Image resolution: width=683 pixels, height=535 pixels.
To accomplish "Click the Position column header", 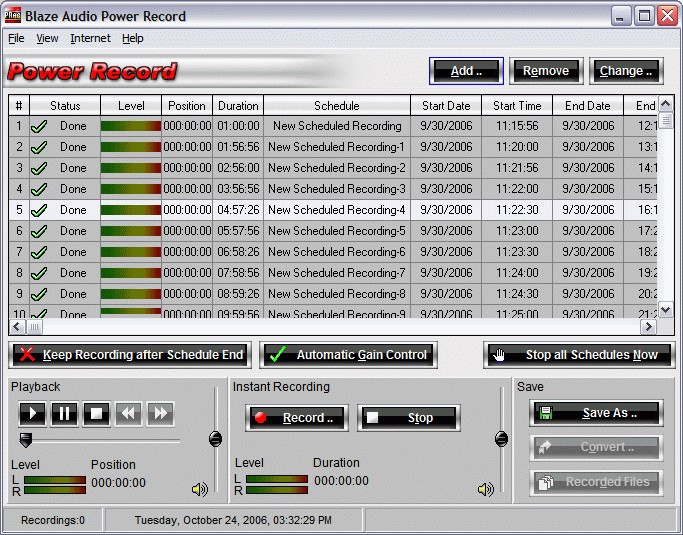I will pyautogui.click(x=187, y=105).
